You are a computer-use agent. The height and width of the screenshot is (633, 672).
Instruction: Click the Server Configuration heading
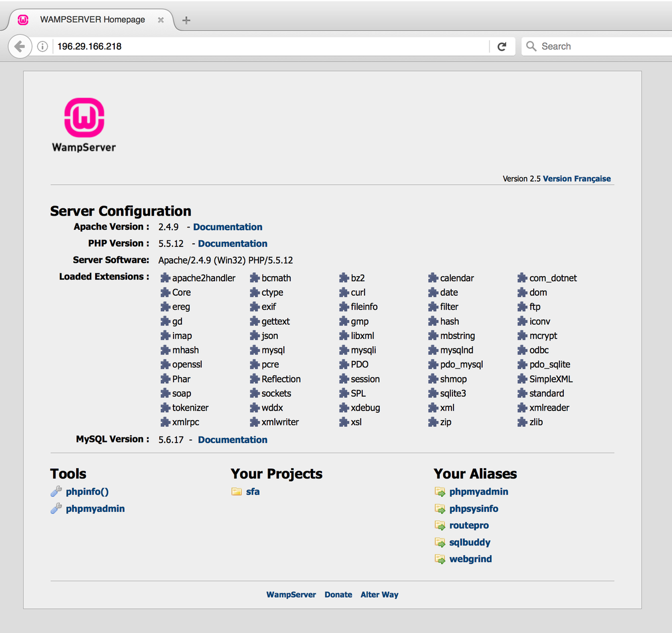click(x=120, y=211)
